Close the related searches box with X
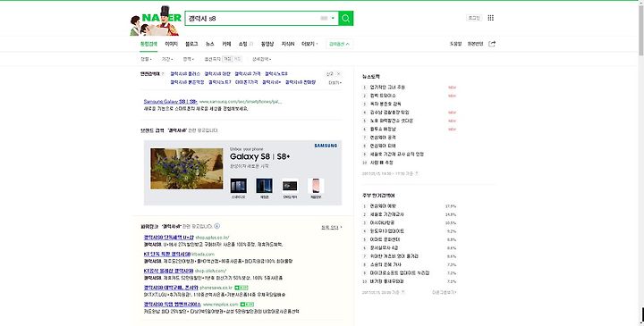Image resolution: width=644 pixels, height=326 pixels. pos(338,74)
